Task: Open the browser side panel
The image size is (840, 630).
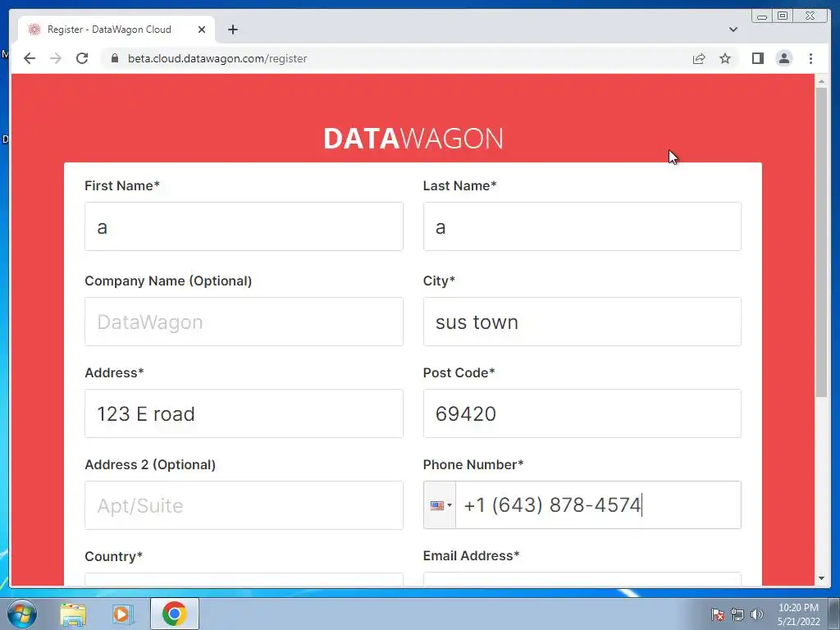Action: point(757,58)
